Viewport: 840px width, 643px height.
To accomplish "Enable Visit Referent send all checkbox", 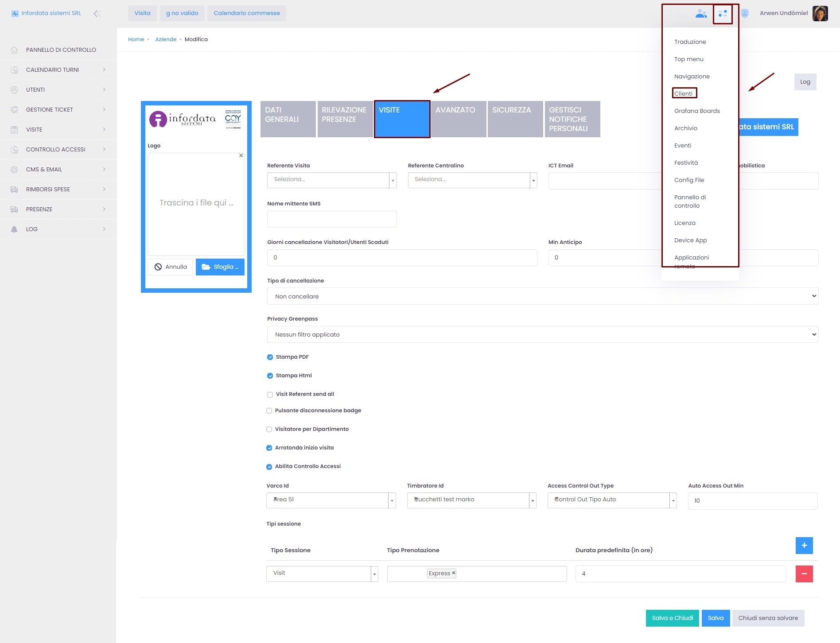I will (270, 395).
